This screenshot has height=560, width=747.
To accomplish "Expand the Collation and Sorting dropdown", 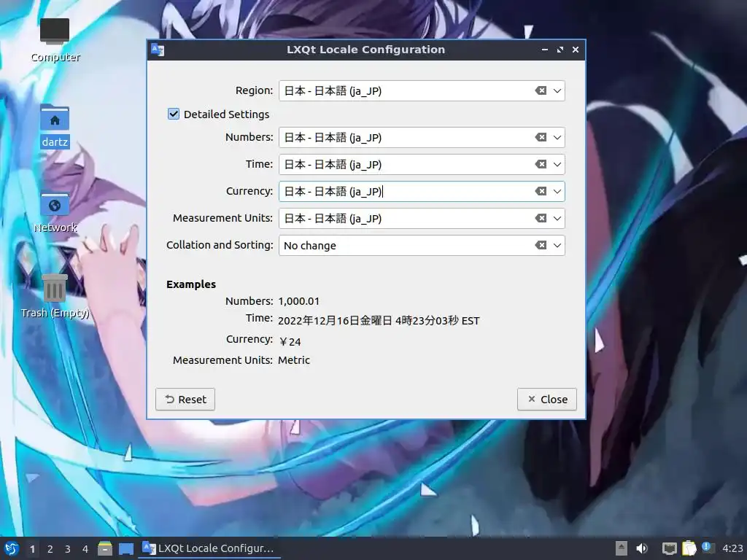I will pyautogui.click(x=557, y=245).
